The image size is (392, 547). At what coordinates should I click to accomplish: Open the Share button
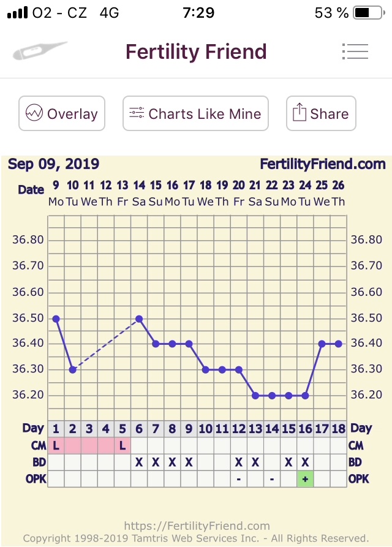coord(321,113)
